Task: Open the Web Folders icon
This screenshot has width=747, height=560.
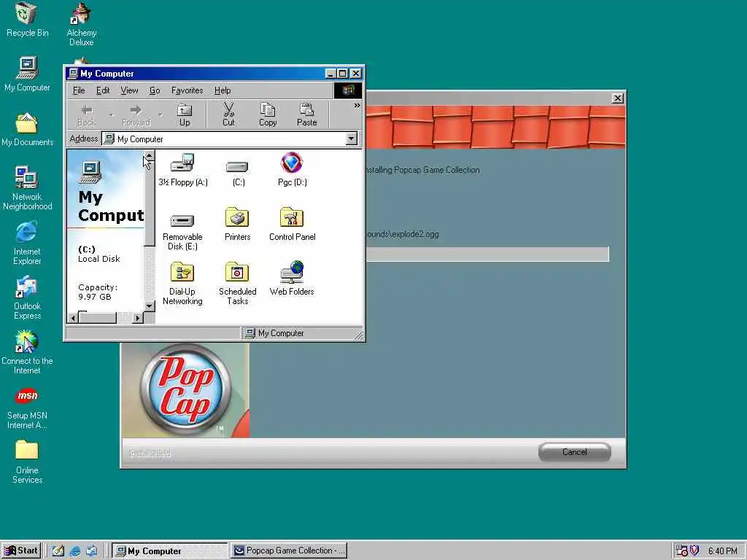Action: pyautogui.click(x=292, y=279)
